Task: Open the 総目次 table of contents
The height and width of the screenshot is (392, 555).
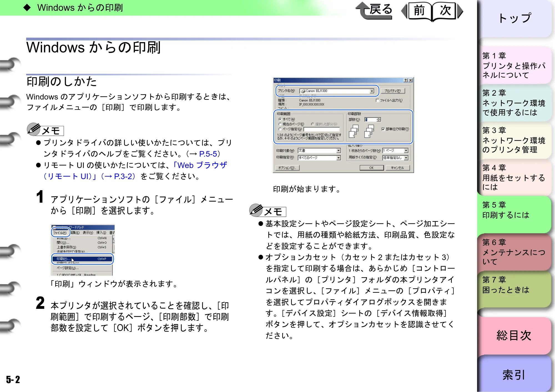Action: click(x=514, y=335)
